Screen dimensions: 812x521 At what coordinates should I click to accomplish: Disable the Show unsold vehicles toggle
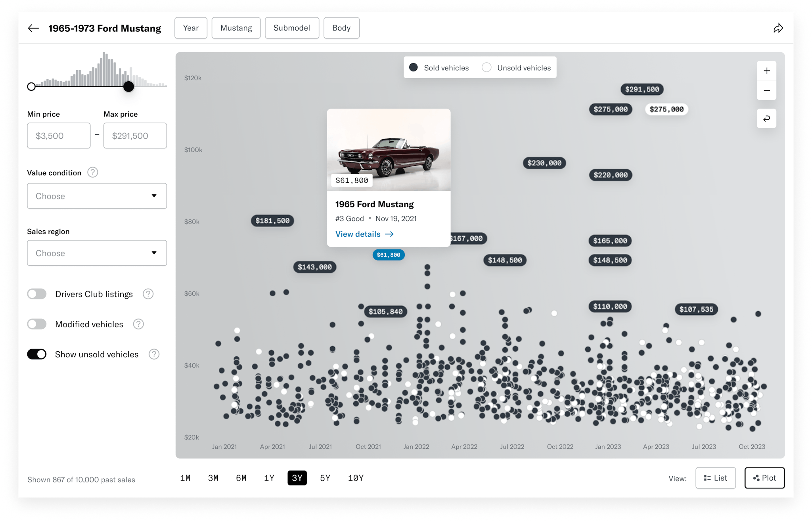pos(36,354)
